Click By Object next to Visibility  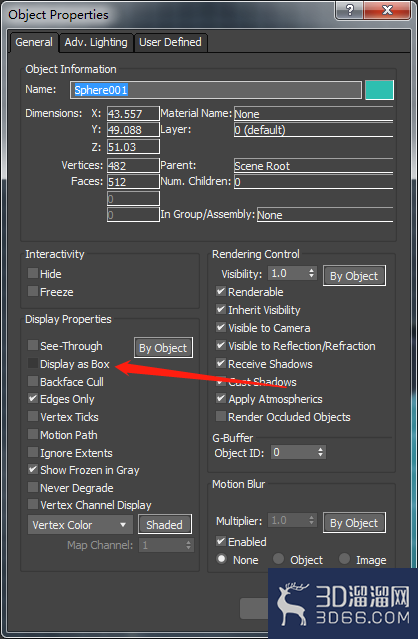pyautogui.click(x=354, y=276)
